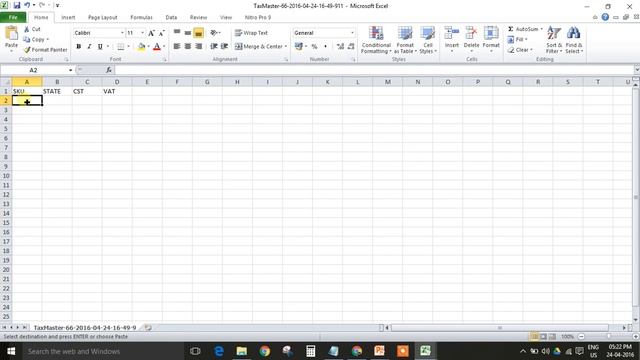
Task: Toggle Align Text Right
Action: [198, 47]
